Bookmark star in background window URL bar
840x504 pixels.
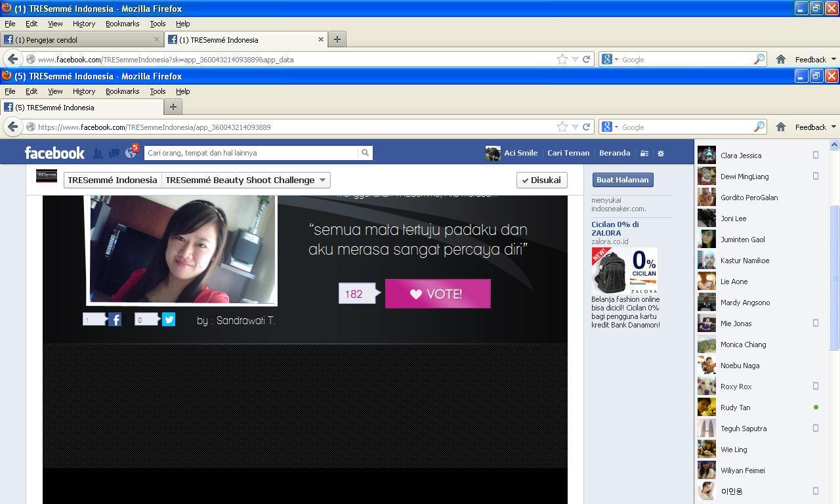click(x=562, y=59)
